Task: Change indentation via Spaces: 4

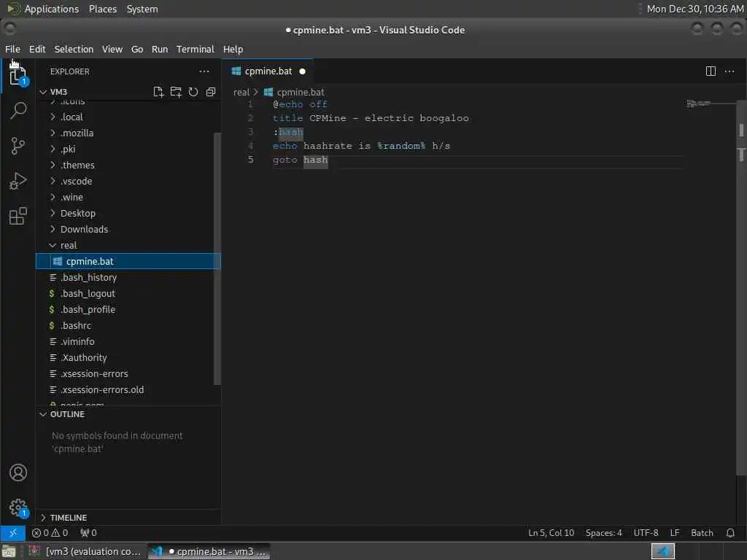Action: [603, 533]
